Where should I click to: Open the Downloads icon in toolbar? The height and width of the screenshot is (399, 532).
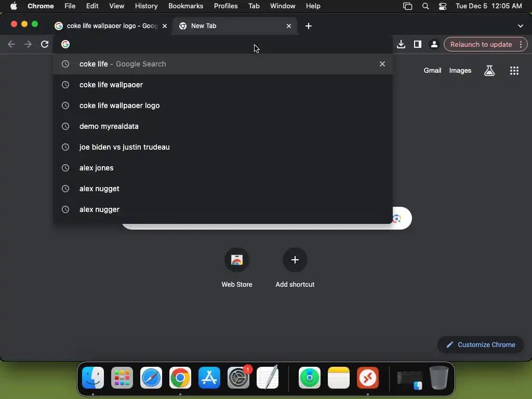coord(401,44)
